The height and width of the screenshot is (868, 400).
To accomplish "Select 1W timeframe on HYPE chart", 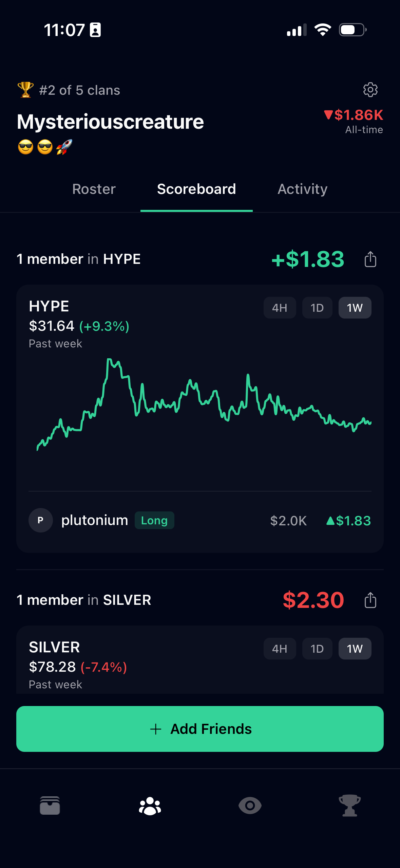I will (x=355, y=308).
